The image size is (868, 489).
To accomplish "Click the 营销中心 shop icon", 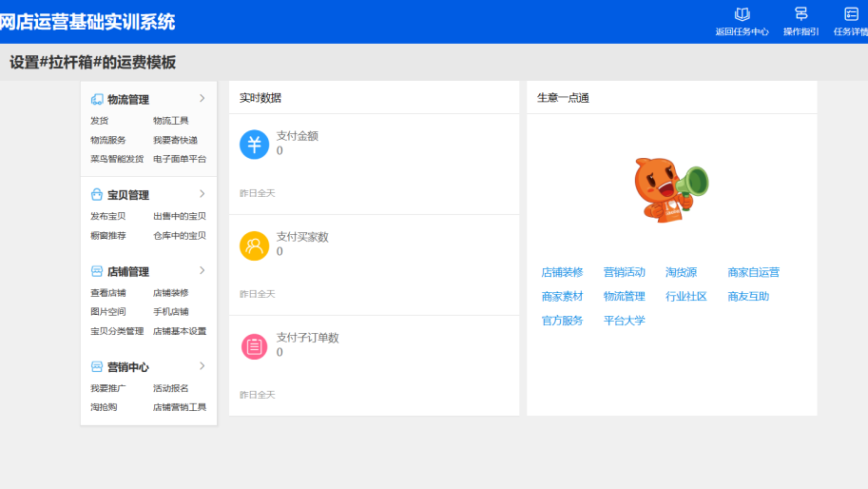I will [x=97, y=366].
